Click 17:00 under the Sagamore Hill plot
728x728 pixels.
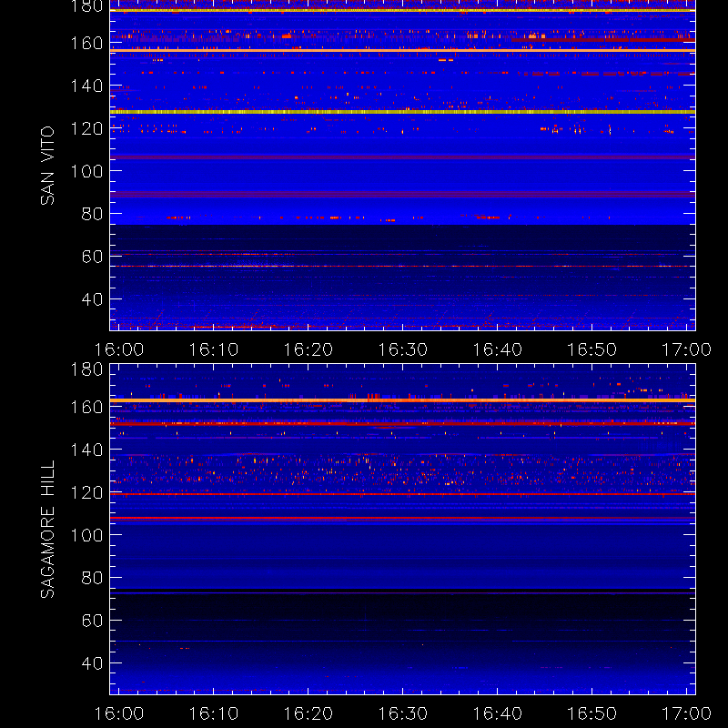pyautogui.click(x=687, y=713)
